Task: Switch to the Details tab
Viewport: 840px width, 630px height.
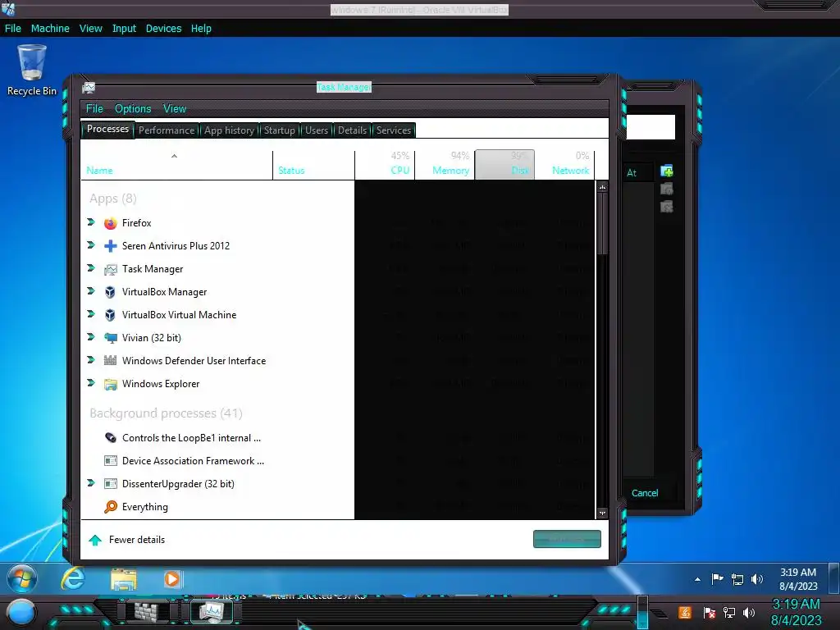Action: 352,130
